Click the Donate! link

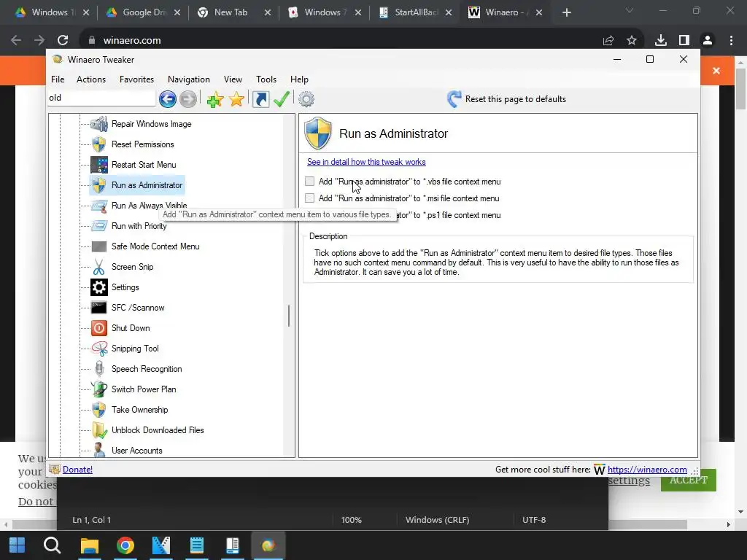(x=77, y=470)
